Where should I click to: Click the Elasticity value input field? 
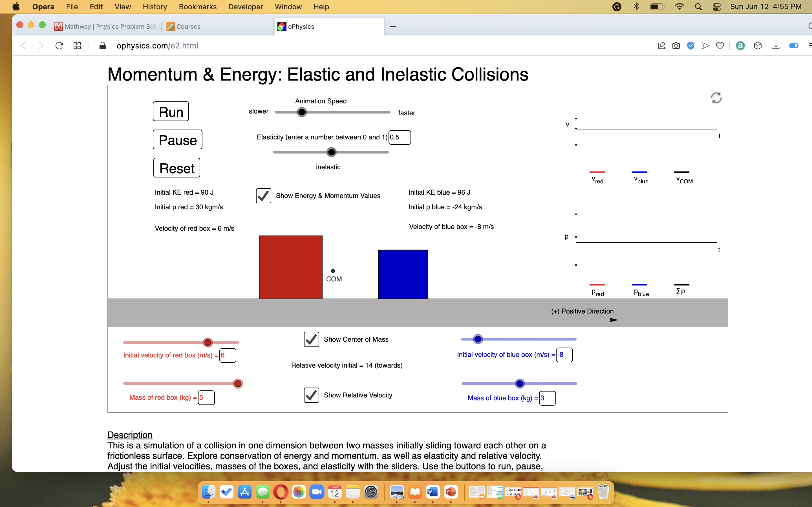[x=399, y=137]
